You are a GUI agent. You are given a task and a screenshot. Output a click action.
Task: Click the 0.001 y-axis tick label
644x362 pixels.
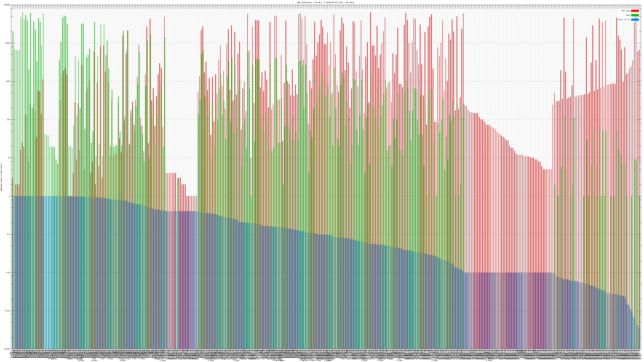point(8,311)
